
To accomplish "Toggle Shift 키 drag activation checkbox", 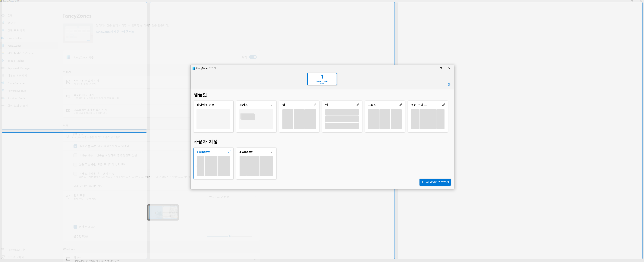I will 75,146.
